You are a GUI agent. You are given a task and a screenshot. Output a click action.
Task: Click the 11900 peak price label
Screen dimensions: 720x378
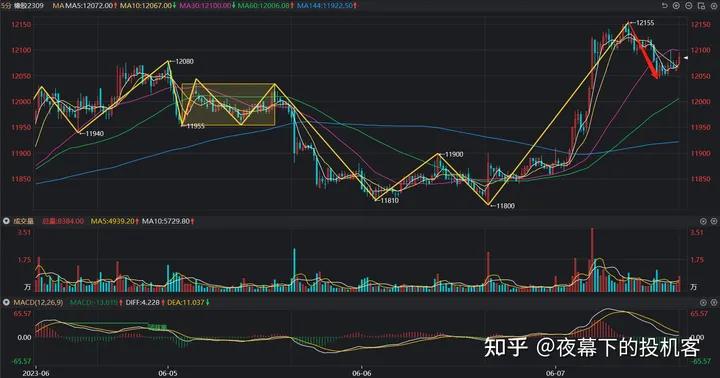(x=454, y=154)
